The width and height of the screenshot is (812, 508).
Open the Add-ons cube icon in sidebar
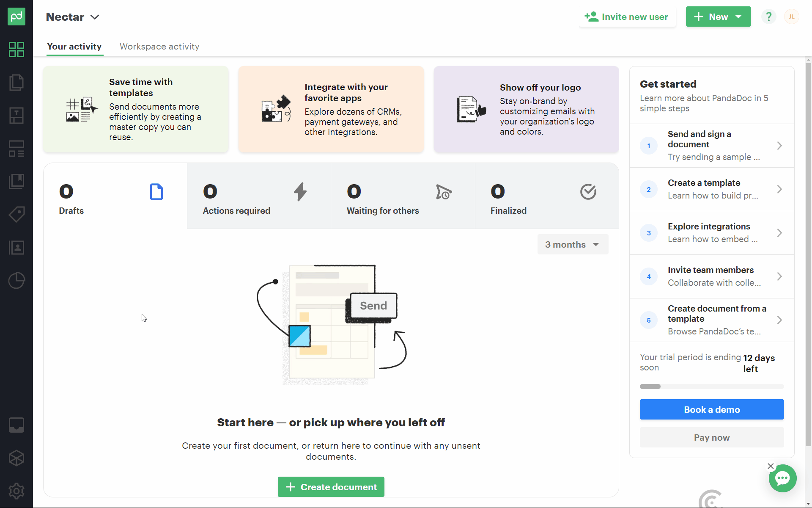16,458
